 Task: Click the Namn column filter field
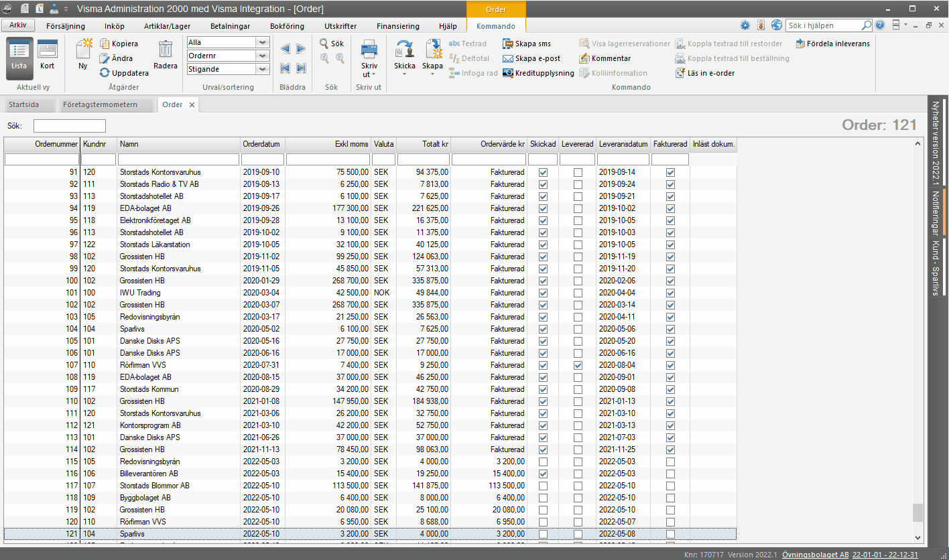[179, 159]
